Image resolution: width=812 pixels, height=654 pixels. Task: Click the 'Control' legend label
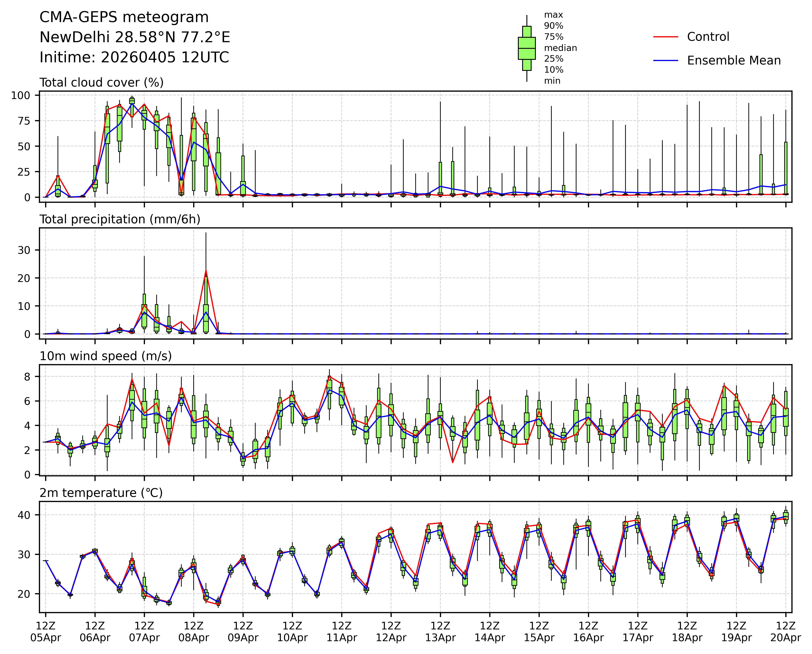point(708,37)
